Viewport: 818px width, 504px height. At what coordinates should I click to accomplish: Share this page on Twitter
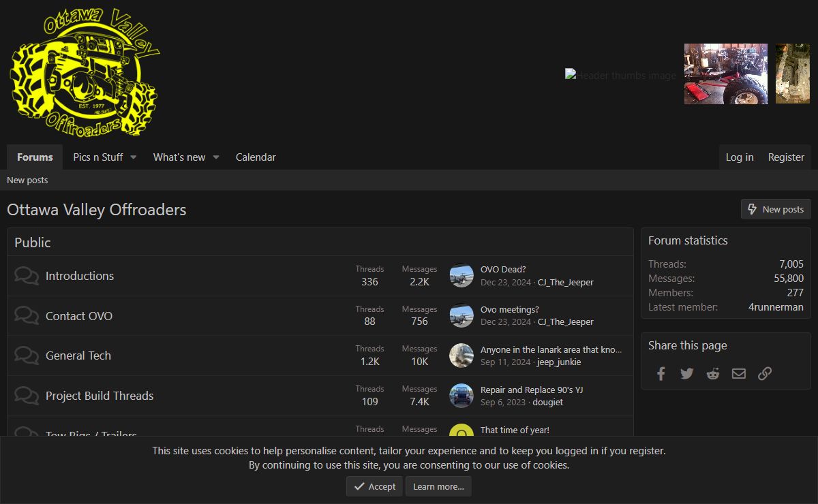[x=686, y=373]
